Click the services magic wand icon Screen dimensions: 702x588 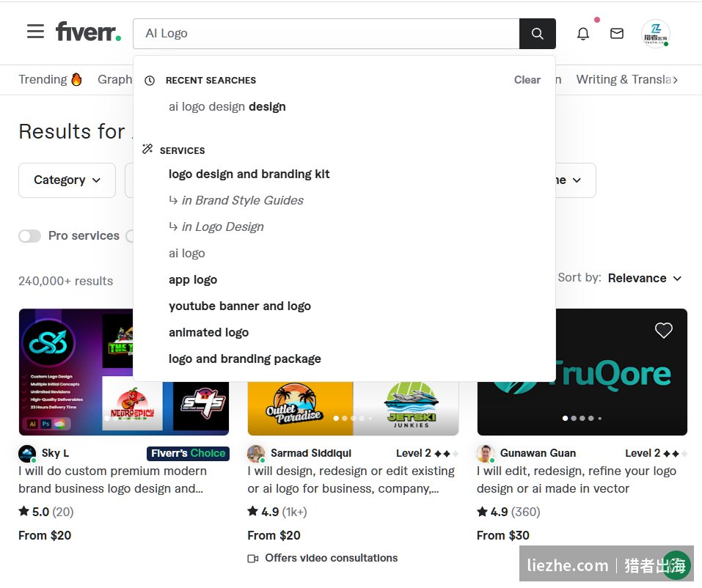point(147,149)
